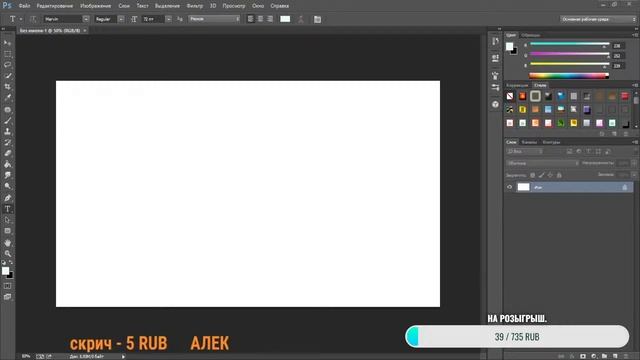This screenshot has width=640, height=360.
Task: Toggle Quick Mask mode icon
Action: tap(7, 286)
